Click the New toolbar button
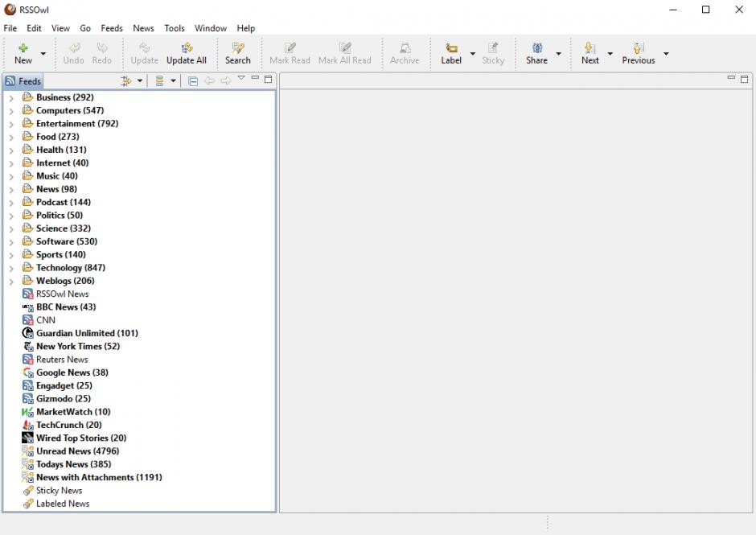Screen dimensions: 756x535 click(x=23, y=54)
